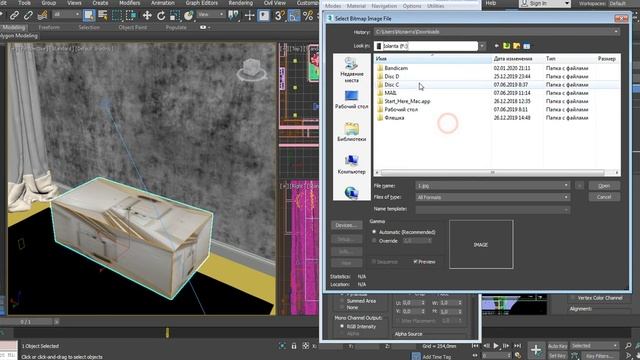Open the Modifiers menu
This screenshot has width=640, height=360.
[x=129, y=3]
